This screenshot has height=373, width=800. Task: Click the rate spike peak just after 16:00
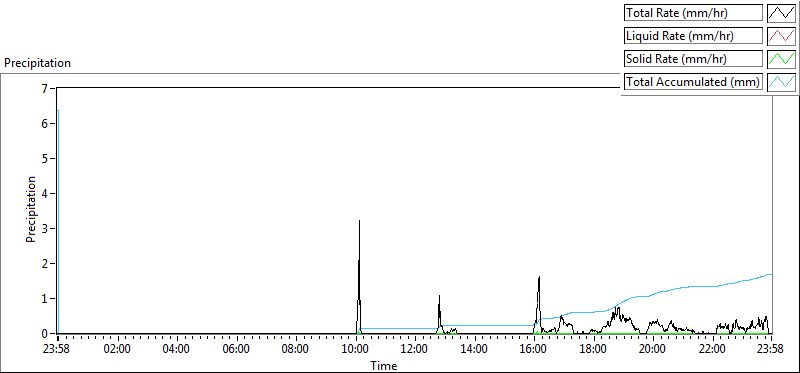pyautogui.click(x=539, y=278)
